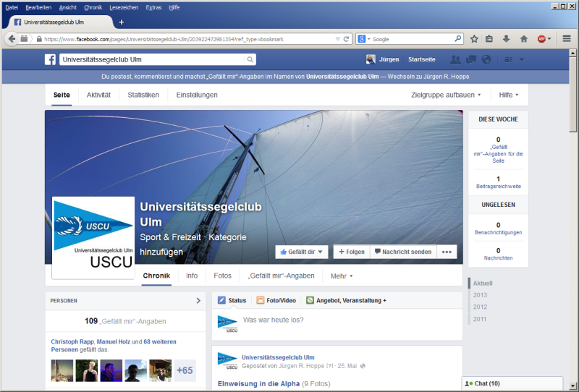Image resolution: width=579 pixels, height=392 pixels.
Task: Expand the Zielgruppe aufbauen dropdown
Action: pyautogui.click(x=446, y=95)
